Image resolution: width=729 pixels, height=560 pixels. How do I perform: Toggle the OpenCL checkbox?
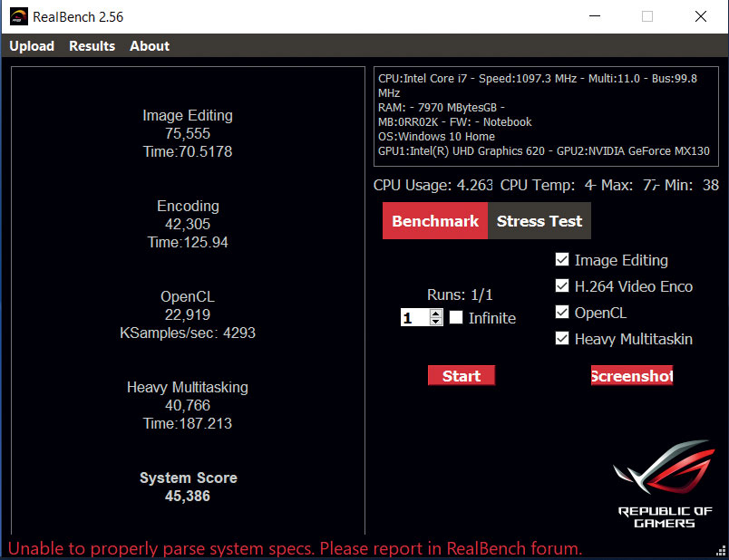[x=562, y=313]
